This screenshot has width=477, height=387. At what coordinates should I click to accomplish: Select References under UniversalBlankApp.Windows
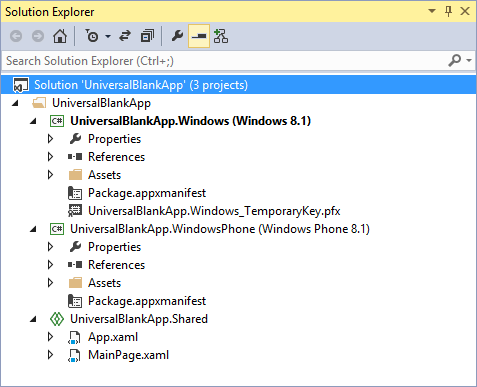(x=116, y=157)
